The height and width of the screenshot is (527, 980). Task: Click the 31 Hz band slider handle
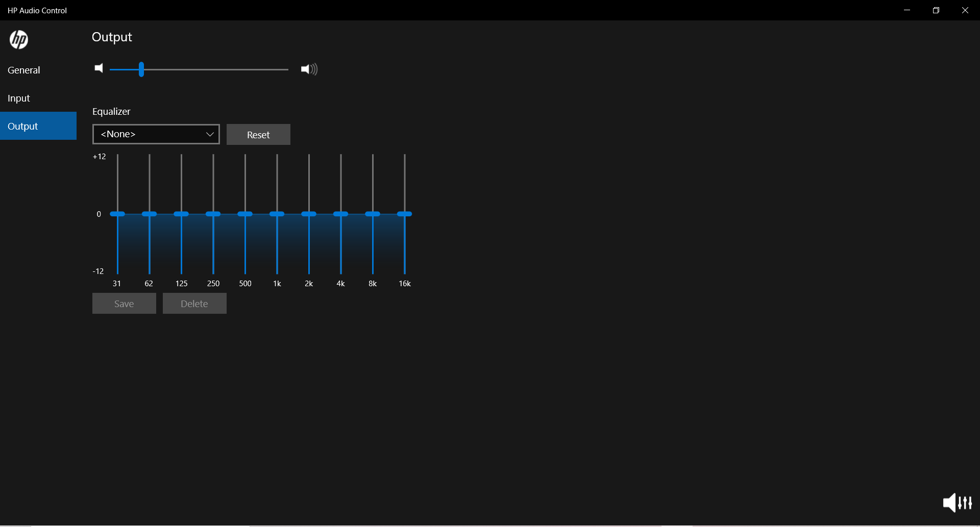(x=117, y=214)
